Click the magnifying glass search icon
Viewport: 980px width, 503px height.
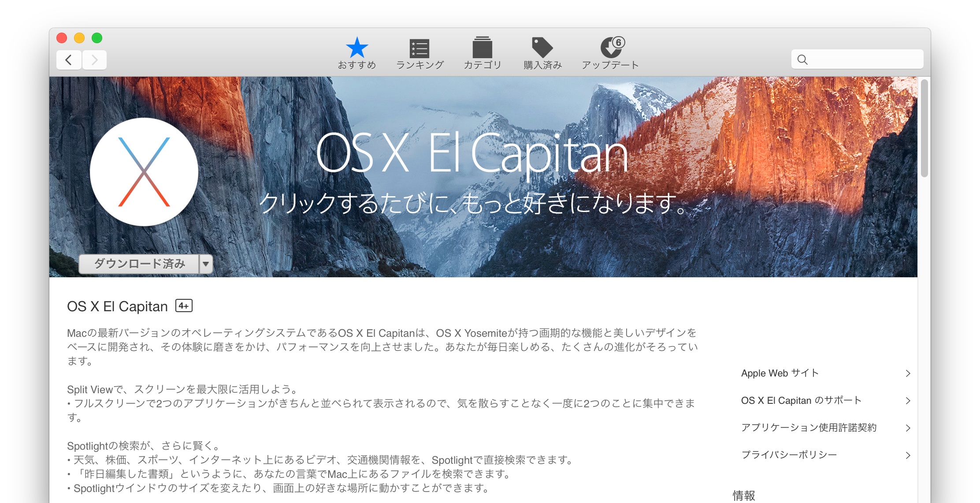pyautogui.click(x=802, y=60)
